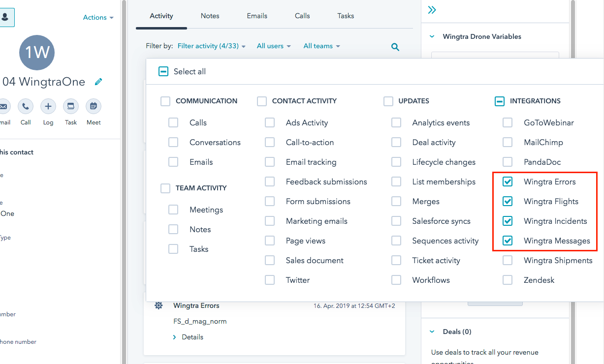Screen dimensions: 604x364
Task: Expand Details under Wingtra Errors
Action: tap(188, 337)
